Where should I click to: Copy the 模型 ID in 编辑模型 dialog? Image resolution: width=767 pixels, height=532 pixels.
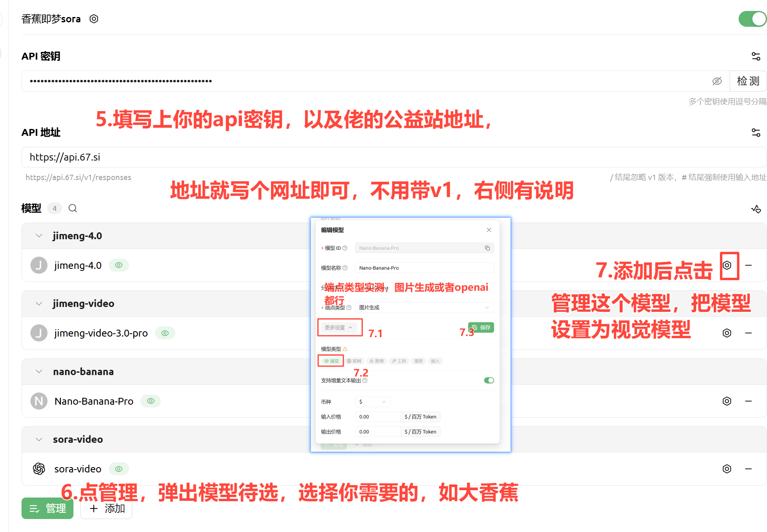(487, 248)
